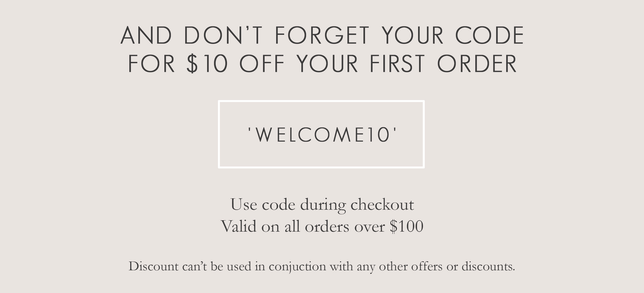Select the 'AND DON'T FORGET YOUR CODE' headline
644x293 pixels.
pos(322,35)
